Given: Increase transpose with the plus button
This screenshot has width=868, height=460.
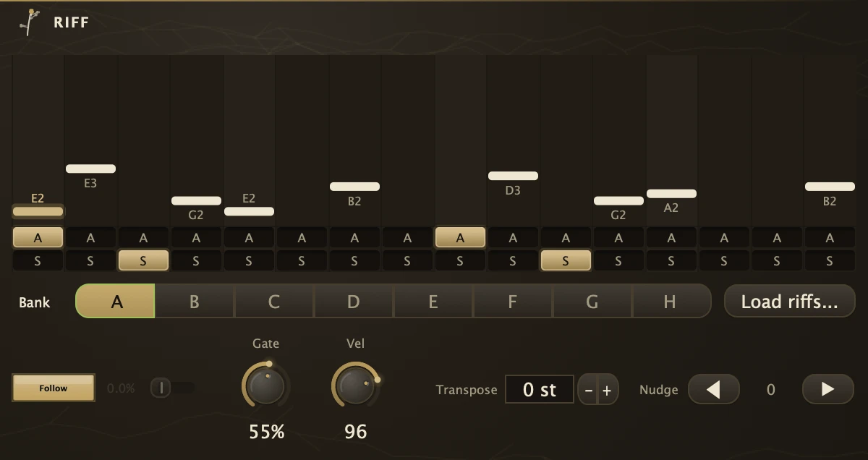Looking at the screenshot, I should click(607, 391).
